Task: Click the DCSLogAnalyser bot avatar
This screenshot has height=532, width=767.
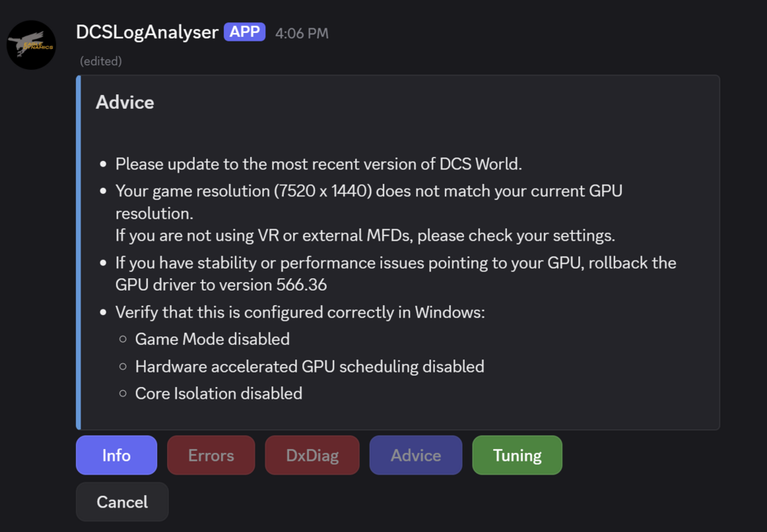Action: 31,44
